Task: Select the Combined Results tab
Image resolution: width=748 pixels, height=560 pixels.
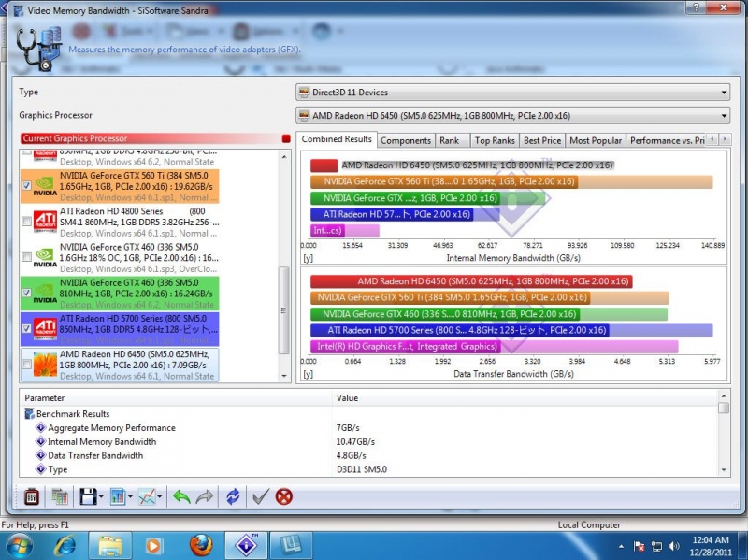Action: click(x=337, y=139)
